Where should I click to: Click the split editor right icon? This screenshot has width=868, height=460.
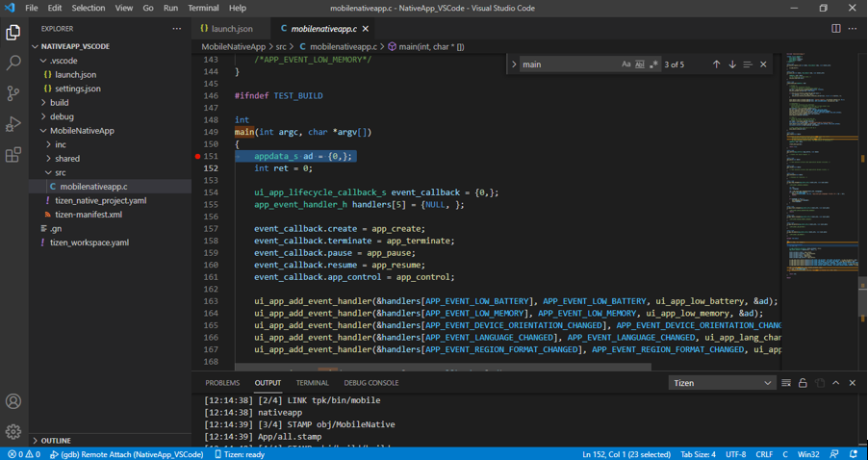point(835,29)
